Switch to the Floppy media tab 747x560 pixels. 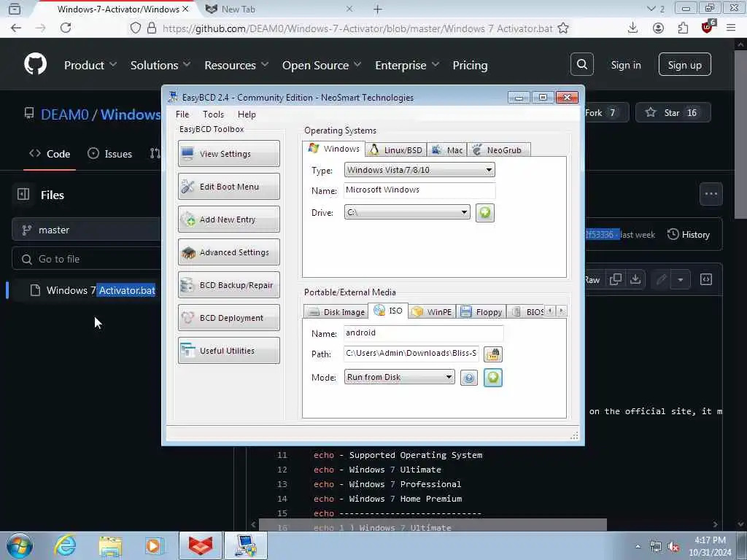pyautogui.click(x=481, y=312)
